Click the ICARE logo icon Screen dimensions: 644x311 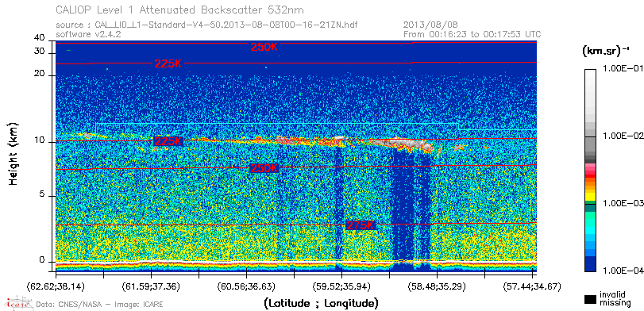[x=18, y=303]
